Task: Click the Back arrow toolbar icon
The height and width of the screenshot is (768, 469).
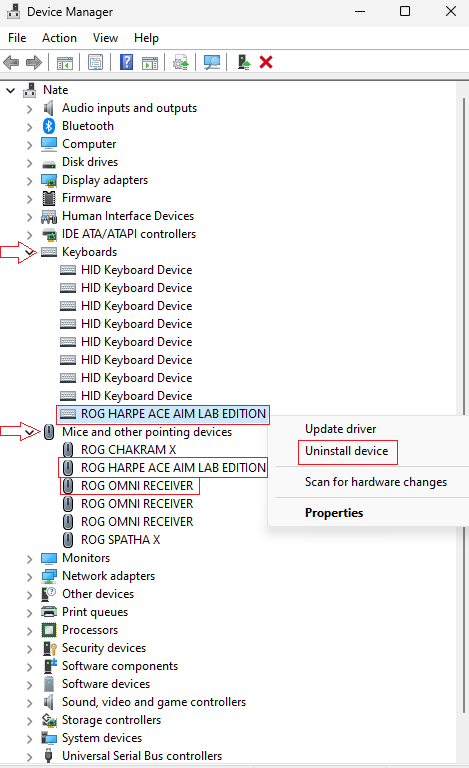Action: (x=11, y=62)
